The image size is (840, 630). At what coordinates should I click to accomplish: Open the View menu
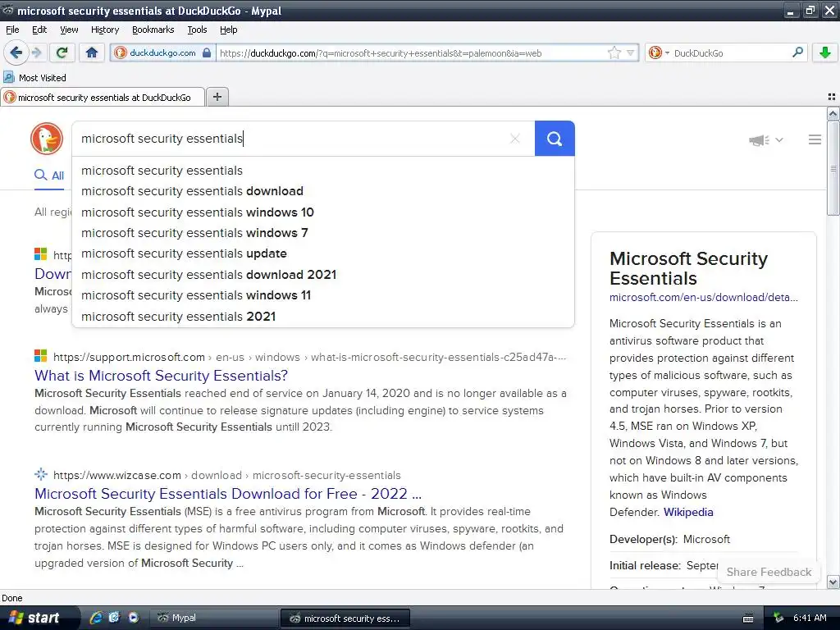69,30
